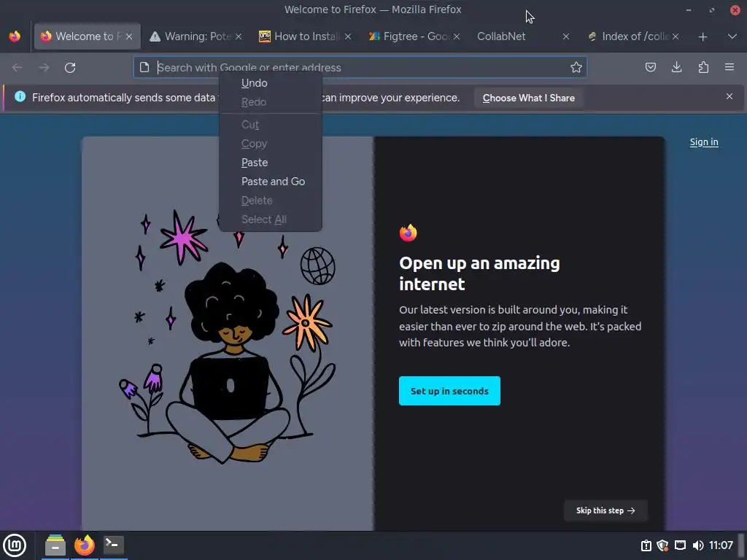Click the info icon in notification bar

pyautogui.click(x=20, y=97)
